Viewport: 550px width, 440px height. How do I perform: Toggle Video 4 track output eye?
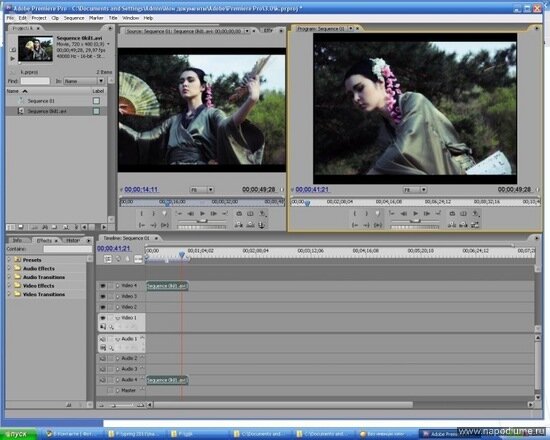[103, 286]
